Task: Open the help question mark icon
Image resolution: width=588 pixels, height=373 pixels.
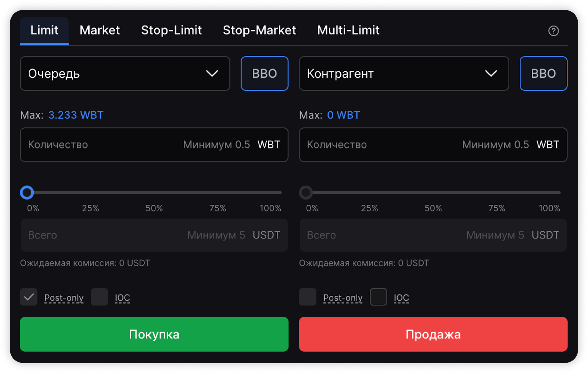Action: click(x=553, y=31)
